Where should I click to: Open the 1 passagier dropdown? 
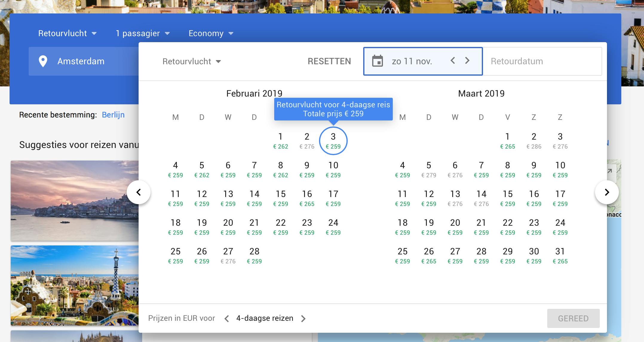click(142, 33)
